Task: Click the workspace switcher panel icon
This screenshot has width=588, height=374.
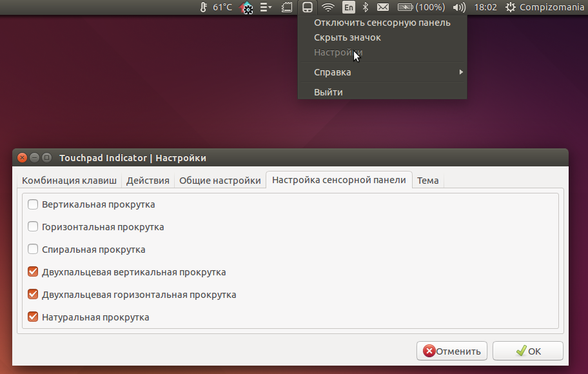Action: (286, 7)
